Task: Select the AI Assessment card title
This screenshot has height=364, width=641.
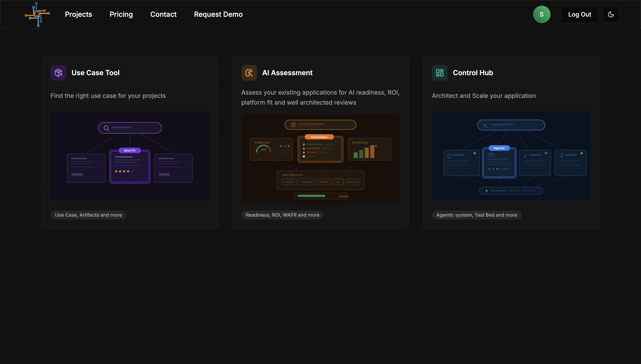Action: point(287,73)
